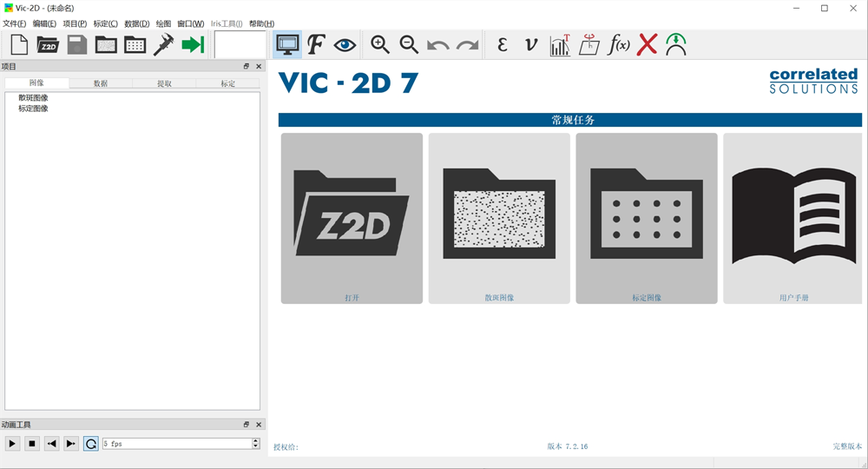Stop the animation

pos(32,444)
